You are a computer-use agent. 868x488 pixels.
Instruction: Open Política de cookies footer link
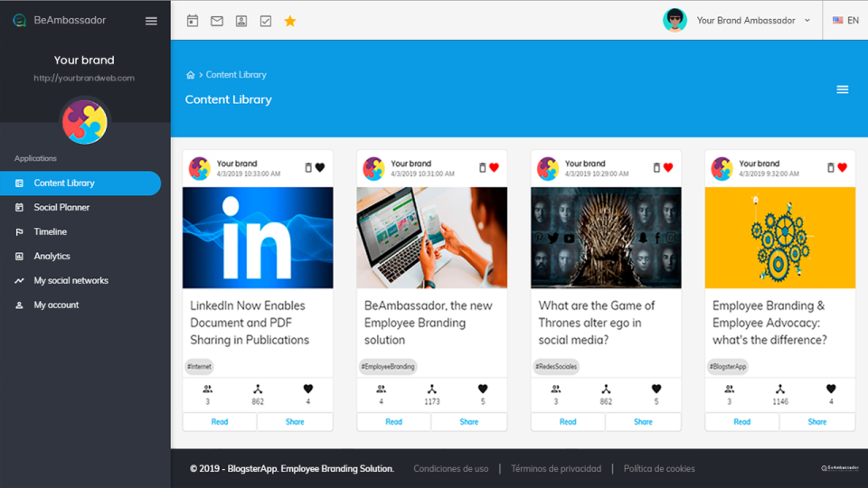pos(659,469)
